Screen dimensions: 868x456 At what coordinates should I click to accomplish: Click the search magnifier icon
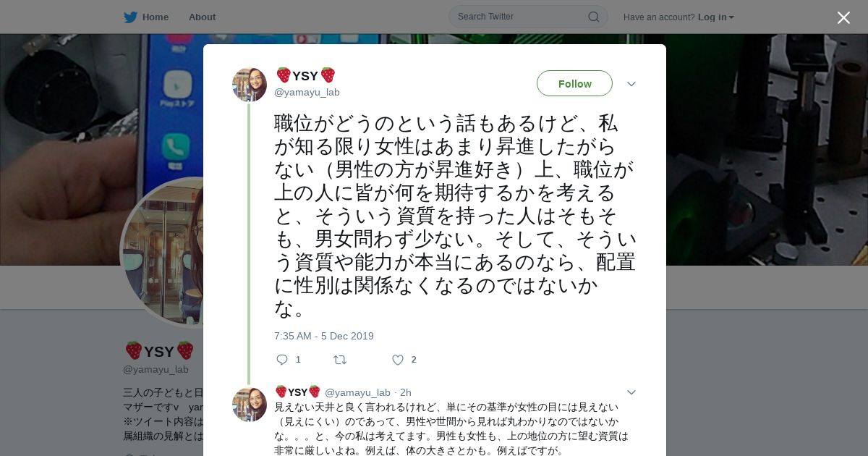click(593, 17)
